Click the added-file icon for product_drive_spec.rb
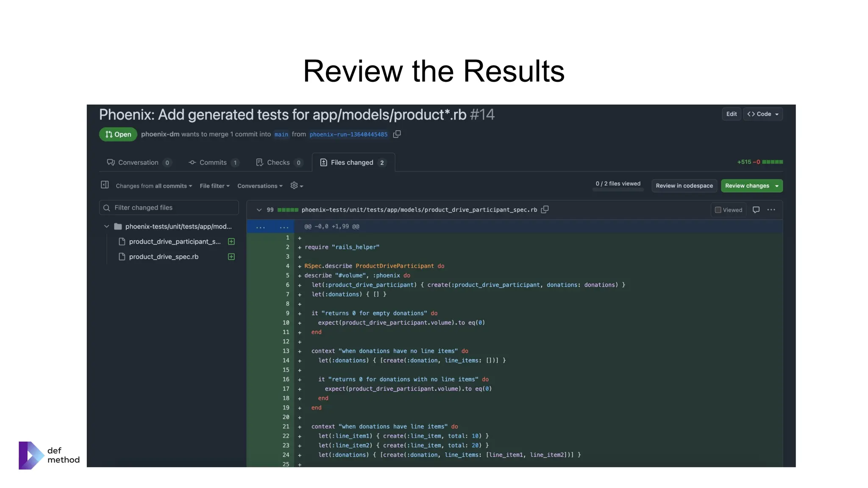The image size is (868, 488). [231, 257]
